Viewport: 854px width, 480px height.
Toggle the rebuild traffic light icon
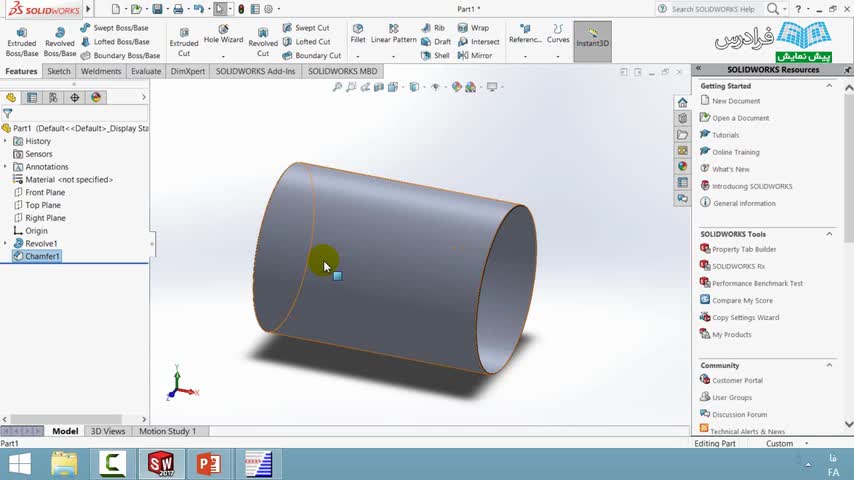pos(241,9)
